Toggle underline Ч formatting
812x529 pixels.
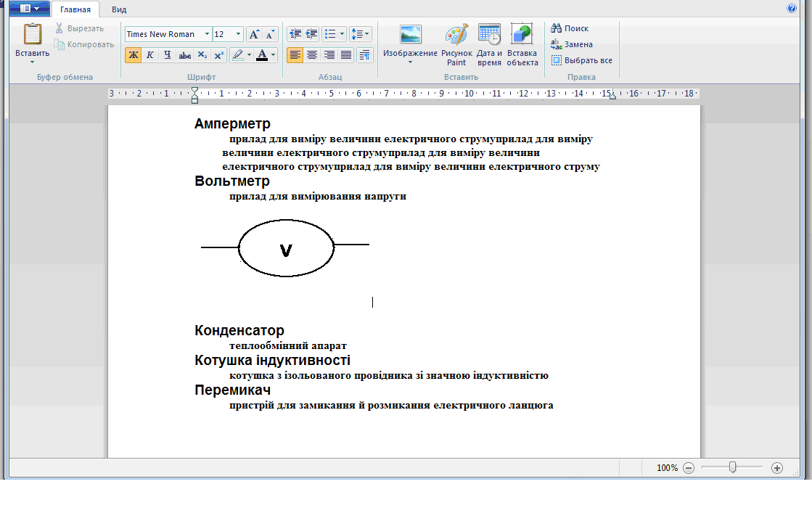(168, 55)
